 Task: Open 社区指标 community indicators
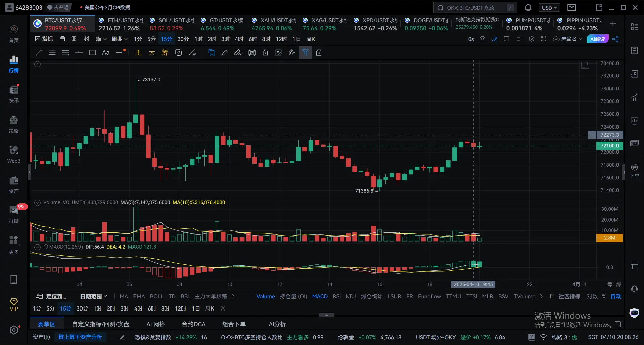(565, 296)
